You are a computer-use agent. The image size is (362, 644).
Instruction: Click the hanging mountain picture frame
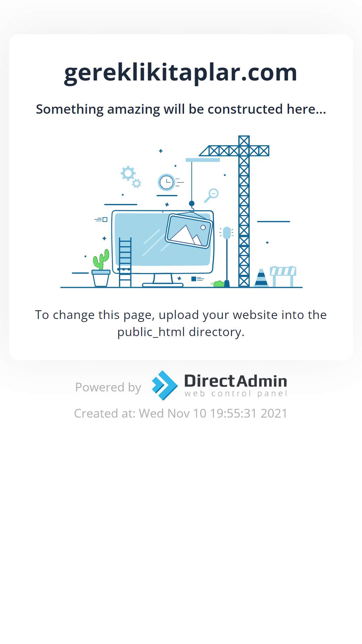point(189,231)
